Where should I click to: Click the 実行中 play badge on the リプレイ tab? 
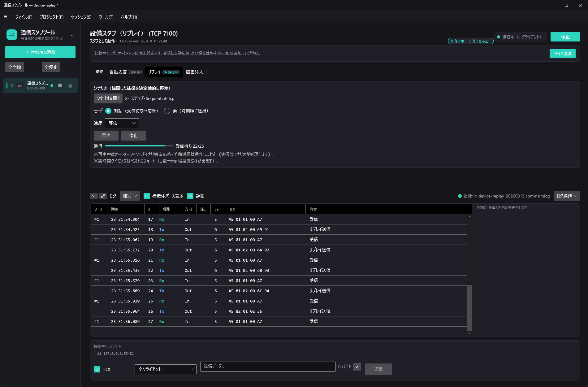point(171,72)
